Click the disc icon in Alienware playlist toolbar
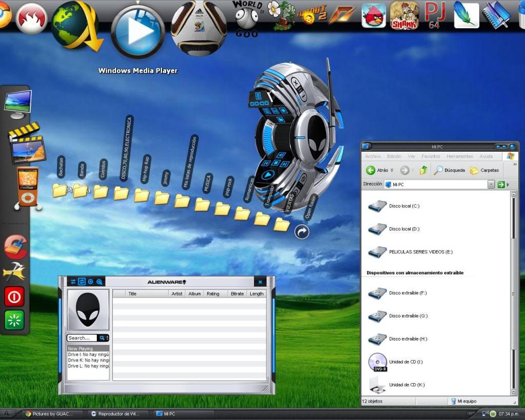The image size is (525, 420). [x=90, y=282]
